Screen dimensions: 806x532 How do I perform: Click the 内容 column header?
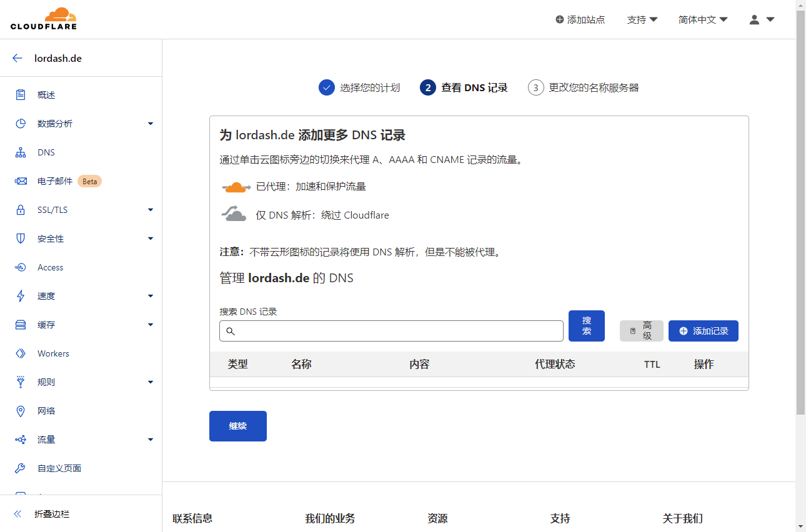tap(419, 364)
